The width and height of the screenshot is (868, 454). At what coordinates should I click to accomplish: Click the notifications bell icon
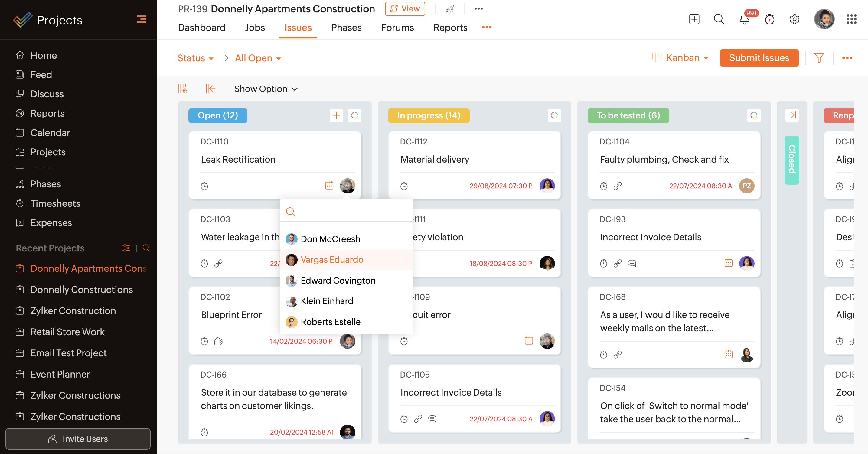point(744,20)
